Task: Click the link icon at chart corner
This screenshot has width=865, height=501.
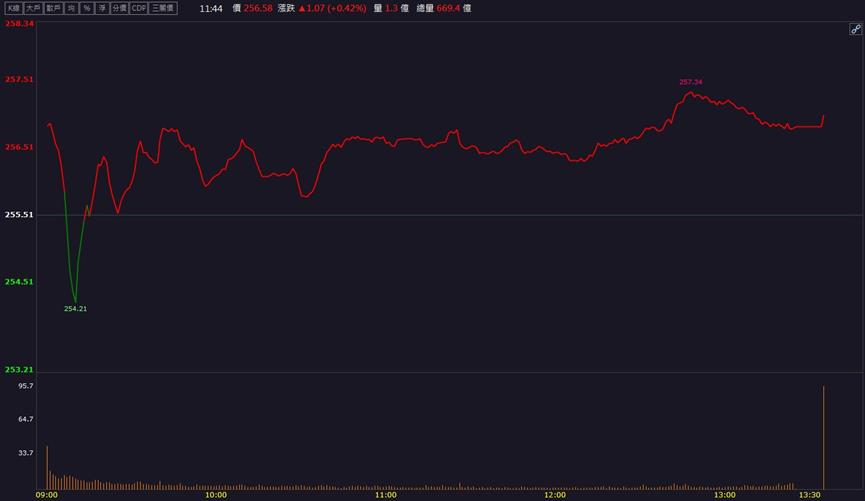Action: point(855,29)
